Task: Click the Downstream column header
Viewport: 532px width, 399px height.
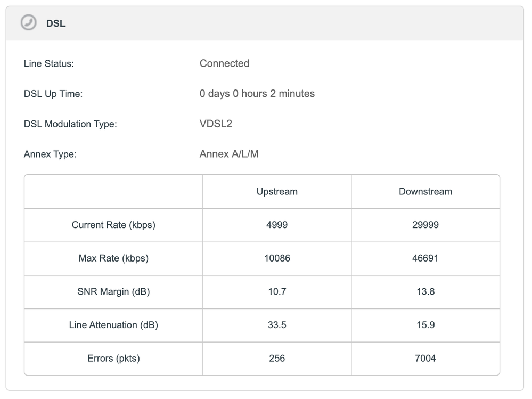Action: point(425,192)
